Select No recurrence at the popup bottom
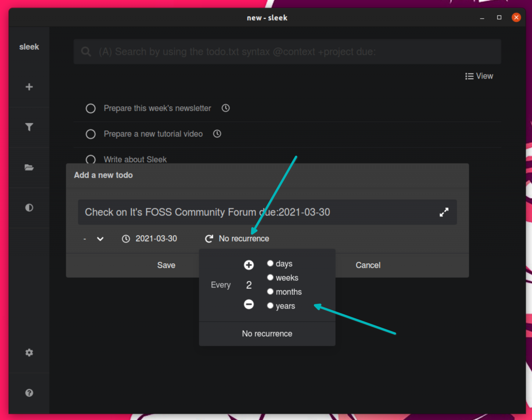532x420 pixels. (267, 333)
